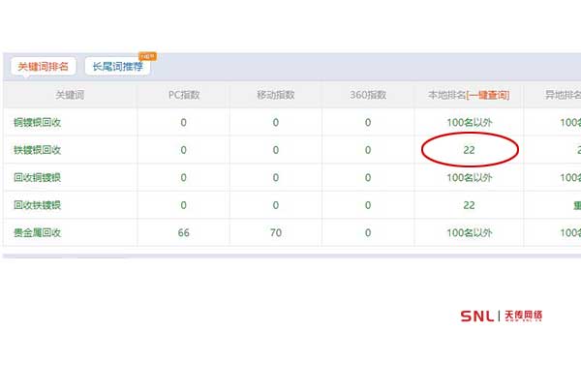Open the 贵金属回收 keyword link
581x392 pixels.
pyautogui.click(x=38, y=233)
